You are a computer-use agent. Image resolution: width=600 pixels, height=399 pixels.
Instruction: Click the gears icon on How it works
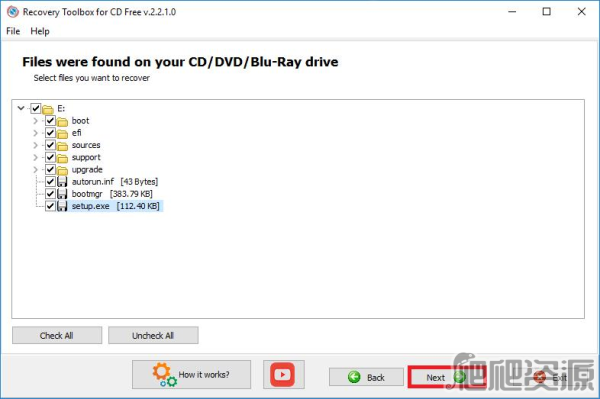(165, 374)
